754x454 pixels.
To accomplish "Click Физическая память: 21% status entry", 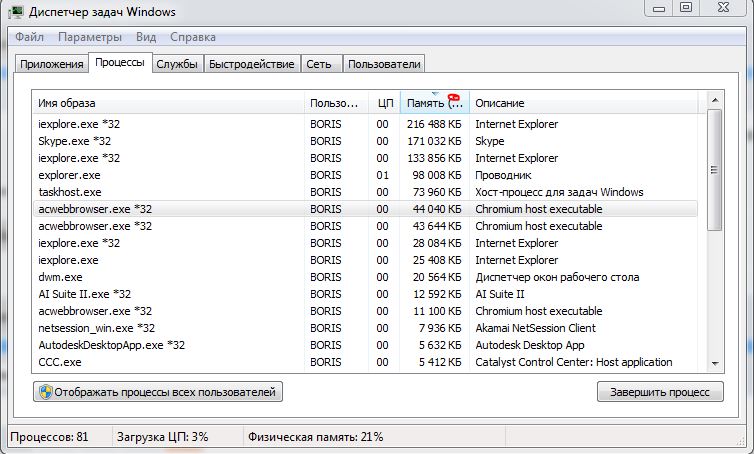I will point(315,437).
